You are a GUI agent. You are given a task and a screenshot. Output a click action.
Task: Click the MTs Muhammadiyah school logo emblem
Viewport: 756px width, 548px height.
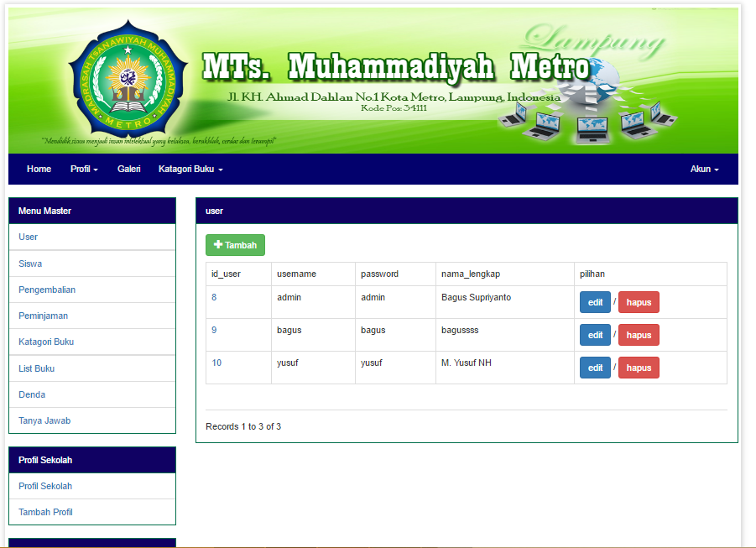[x=128, y=80]
